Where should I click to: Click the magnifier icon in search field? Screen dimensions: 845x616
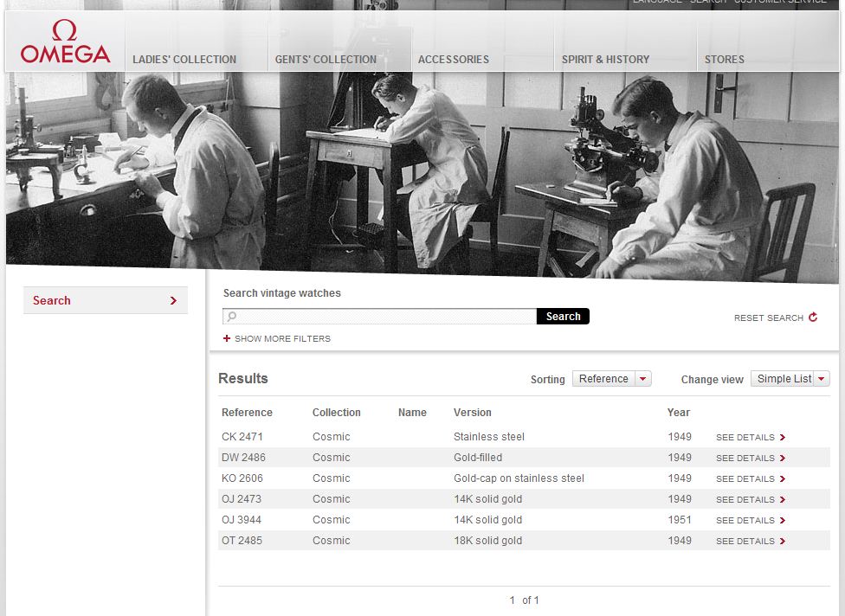point(232,317)
